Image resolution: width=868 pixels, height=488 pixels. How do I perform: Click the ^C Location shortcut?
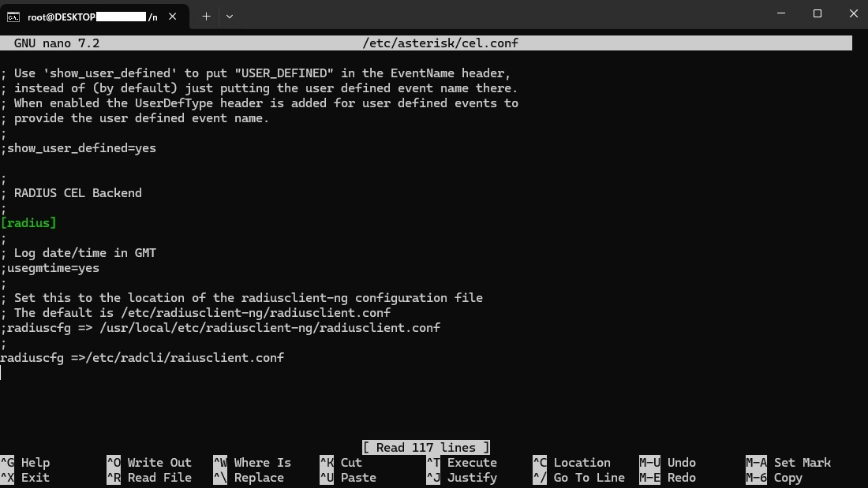tap(572, 463)
